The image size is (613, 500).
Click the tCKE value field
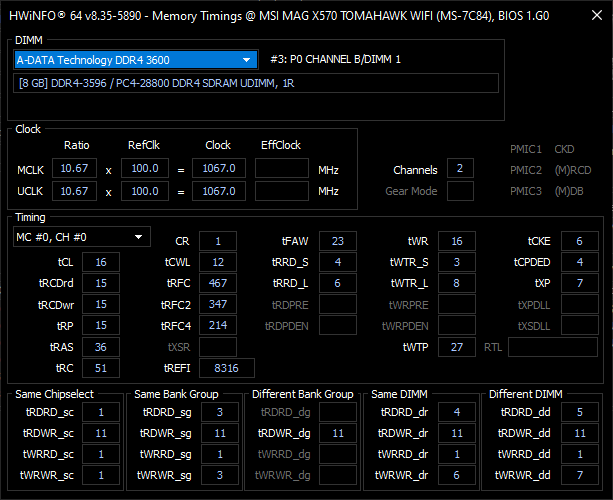[580, 241]
